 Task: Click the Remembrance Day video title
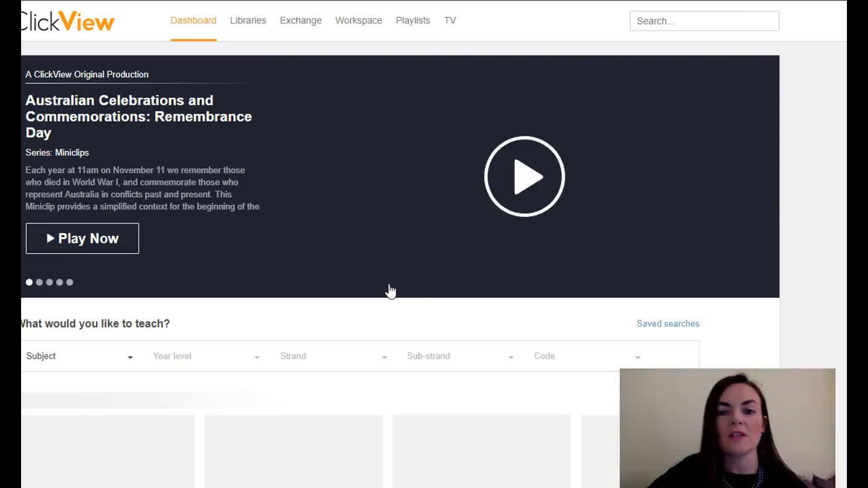(x=139, y=116)
